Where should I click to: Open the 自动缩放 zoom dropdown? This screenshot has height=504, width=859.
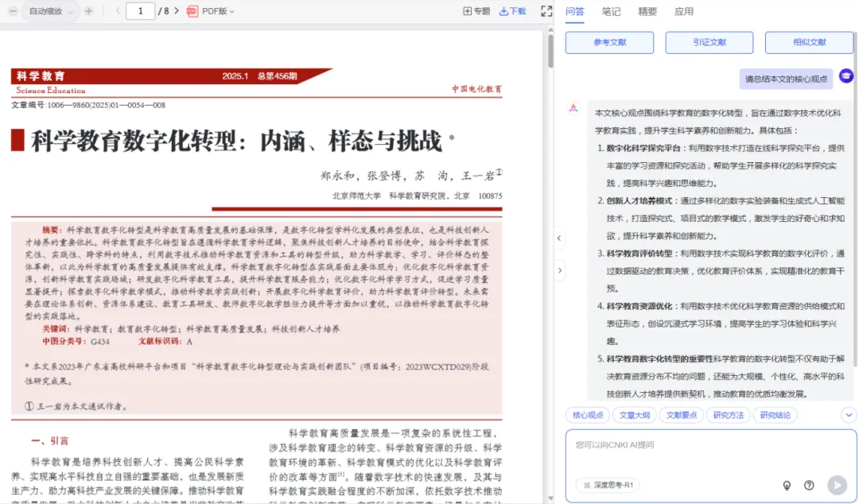tap(50, 11)
